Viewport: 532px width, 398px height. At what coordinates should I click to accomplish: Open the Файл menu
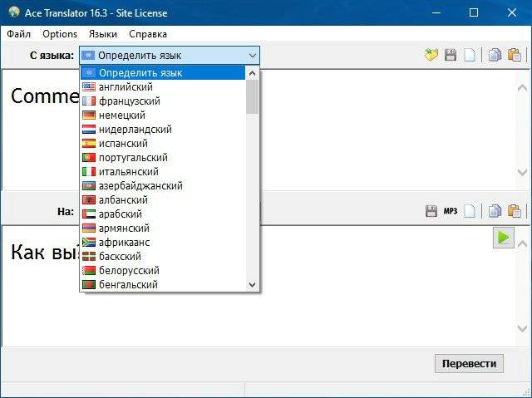18,34
